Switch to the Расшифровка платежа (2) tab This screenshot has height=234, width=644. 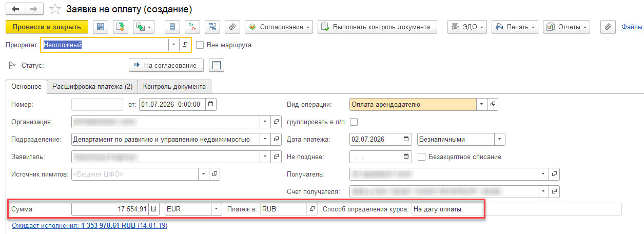point(92,87)
